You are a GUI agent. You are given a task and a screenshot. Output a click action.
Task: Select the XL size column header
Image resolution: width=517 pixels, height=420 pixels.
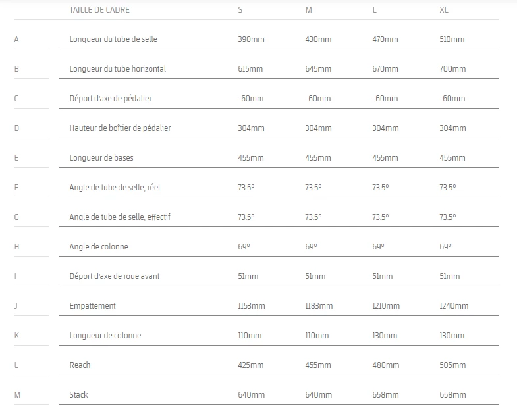point(443,10)
